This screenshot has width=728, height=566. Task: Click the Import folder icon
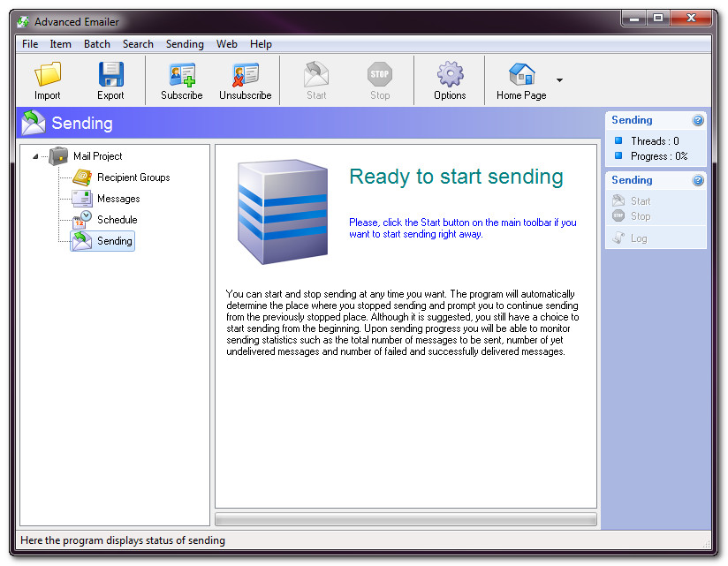point(48,74)
